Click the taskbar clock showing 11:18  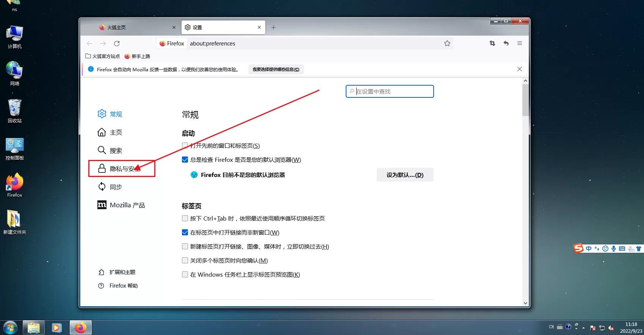(x=631, y=327)
